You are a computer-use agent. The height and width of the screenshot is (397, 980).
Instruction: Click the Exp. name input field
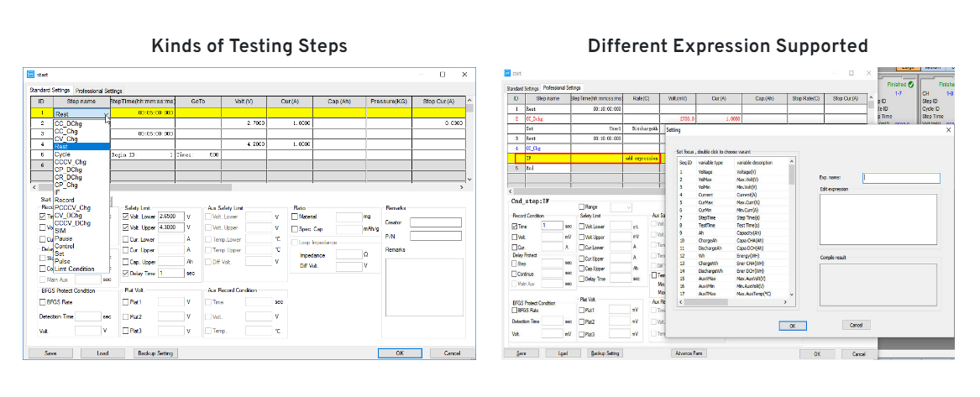pyautogui.click(x=901, y=178)
